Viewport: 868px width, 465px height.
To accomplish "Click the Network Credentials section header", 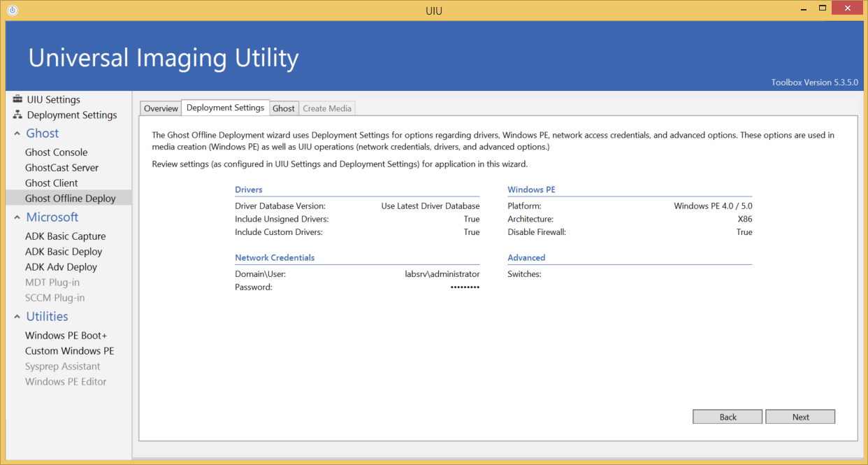I will coord(275,257).
